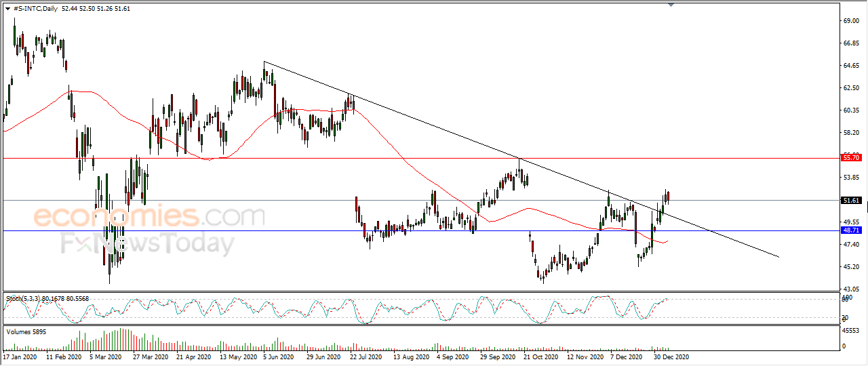Click the 43.05 price axis value

(850, 289)
